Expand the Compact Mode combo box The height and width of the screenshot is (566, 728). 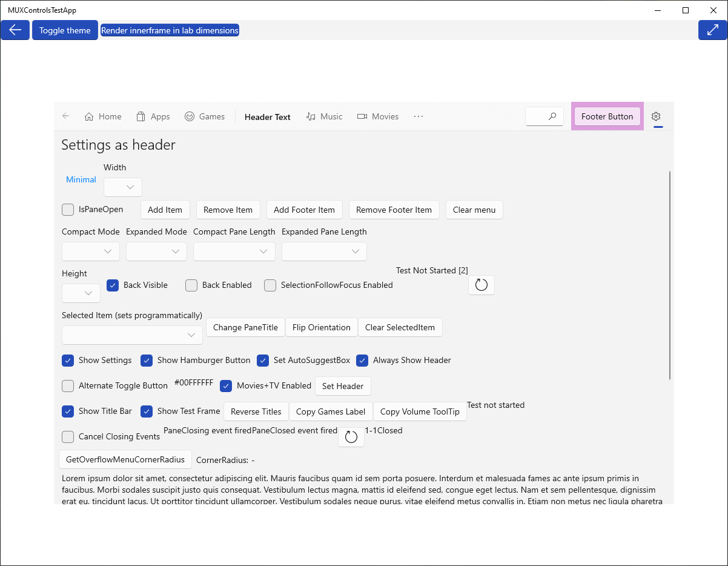90,251
